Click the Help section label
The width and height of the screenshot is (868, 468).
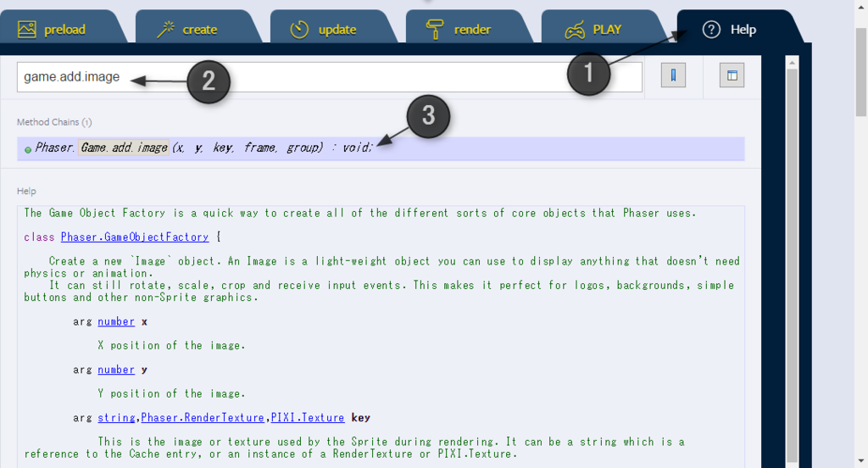(x=26, y=191)
